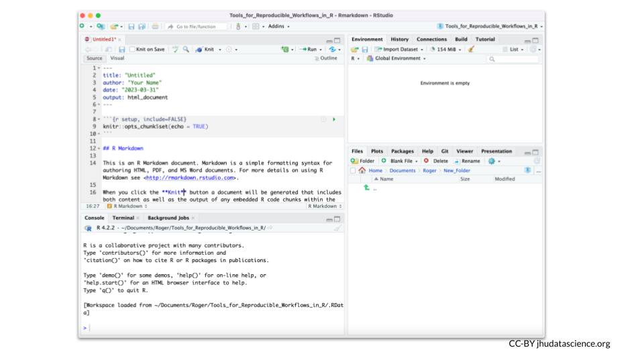This screenshot has height=362, width=644.
Task: Open the 154 MiB memory usage dropdown
Action: [x=445, y=49]
